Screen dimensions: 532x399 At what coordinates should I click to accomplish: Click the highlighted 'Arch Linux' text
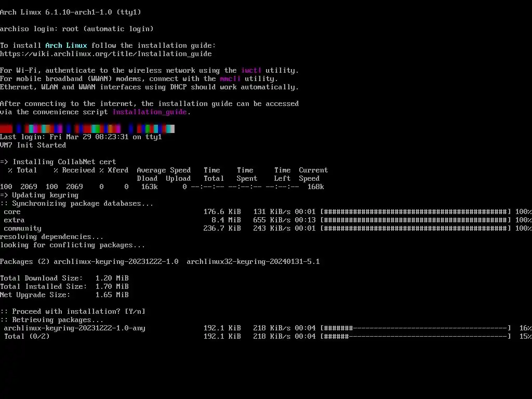point(66,46)
